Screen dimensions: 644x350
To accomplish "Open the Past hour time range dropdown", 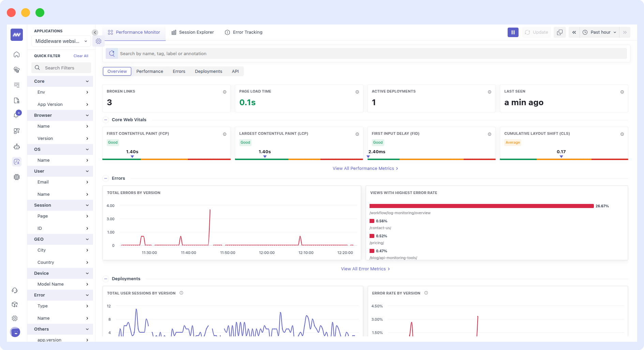I will tap(599, 32).
